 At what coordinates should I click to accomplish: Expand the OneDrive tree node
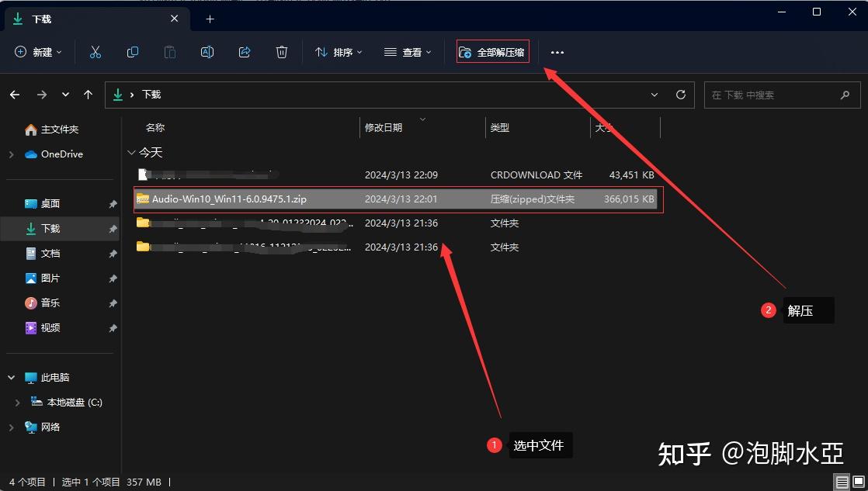pyautogui.click(x=12, y=154)
